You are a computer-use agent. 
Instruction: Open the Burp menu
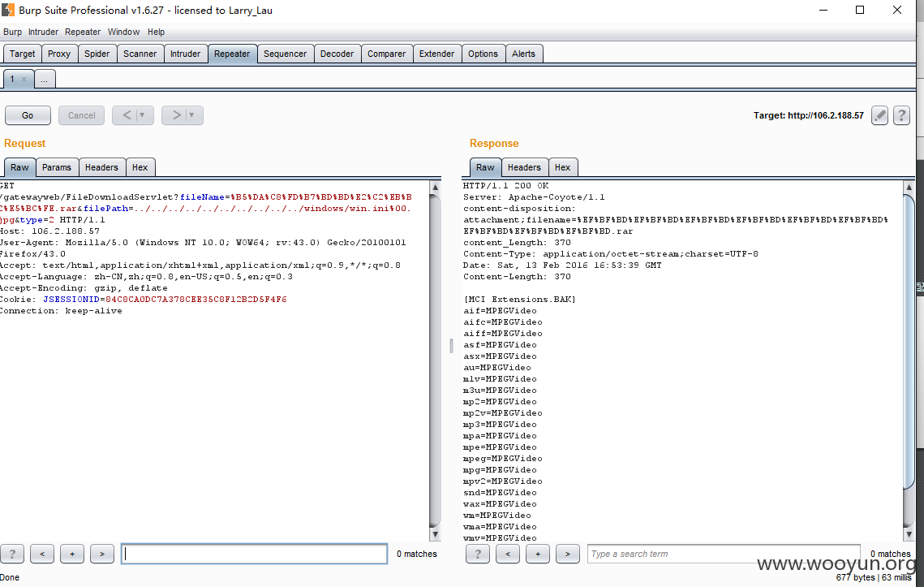pyautogui.click(x=12, y=32)
